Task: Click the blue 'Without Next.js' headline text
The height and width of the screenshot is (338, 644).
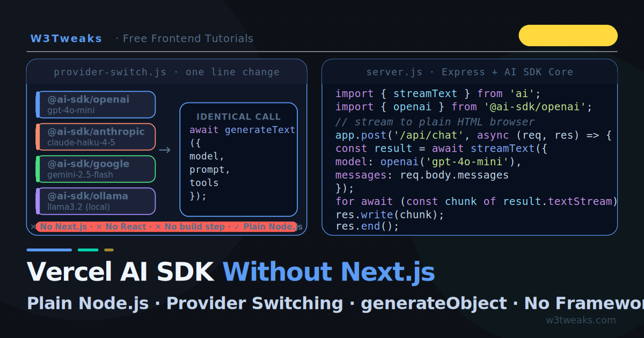Action: (328, 272)
